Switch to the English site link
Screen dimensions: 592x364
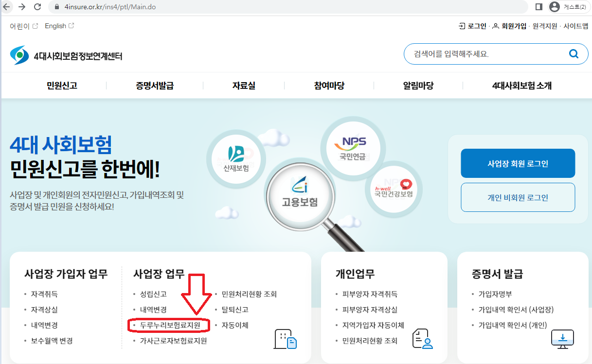[x=59, y=26]
